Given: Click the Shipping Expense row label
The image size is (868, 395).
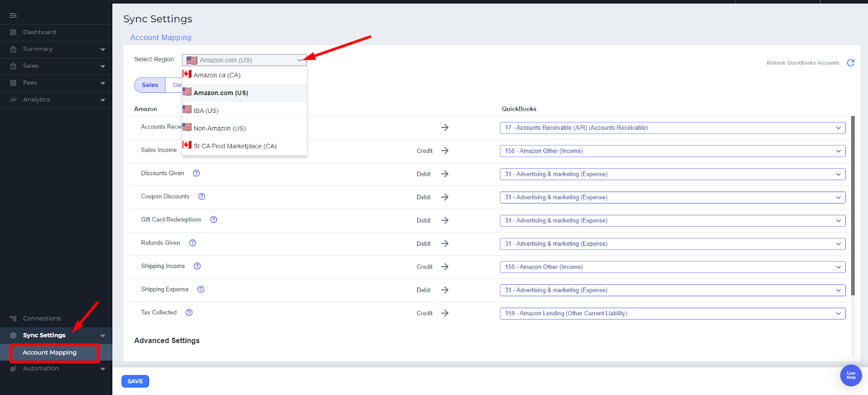Looking at the screenshot, I should [165, 289].
